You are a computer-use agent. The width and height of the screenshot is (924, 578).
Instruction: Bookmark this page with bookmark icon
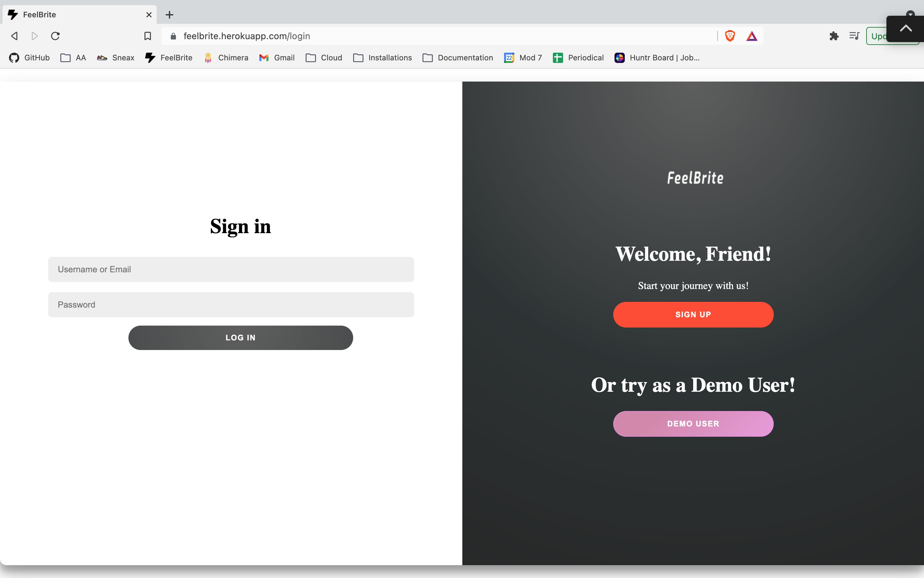point(147,36)
